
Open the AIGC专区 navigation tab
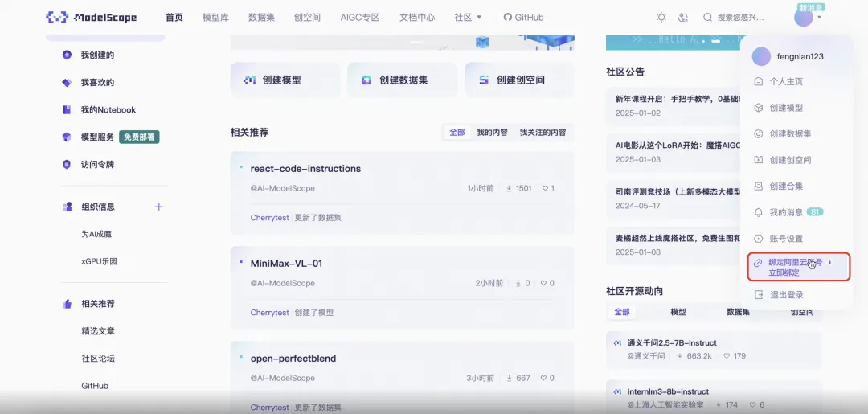coord(360,17)
